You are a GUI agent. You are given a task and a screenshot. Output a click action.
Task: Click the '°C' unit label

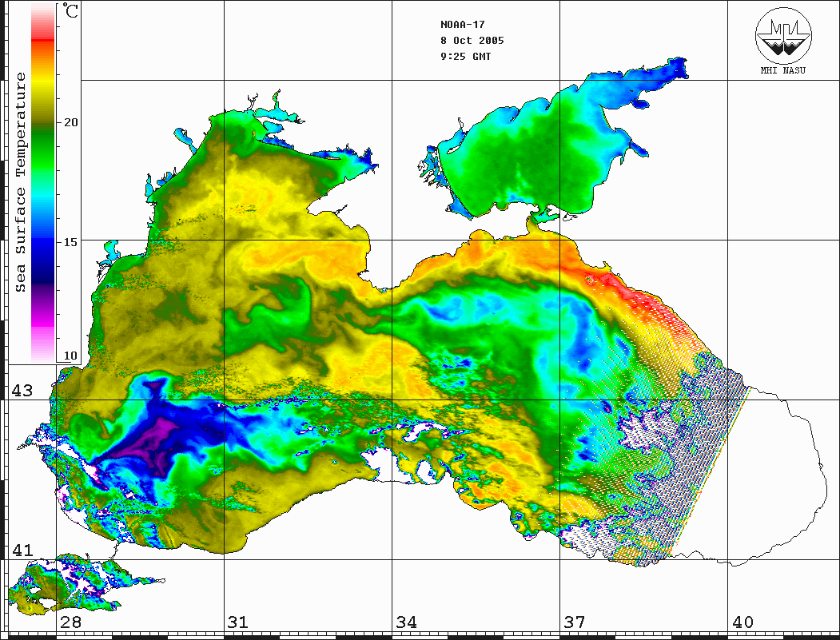(x=69, y=10)
